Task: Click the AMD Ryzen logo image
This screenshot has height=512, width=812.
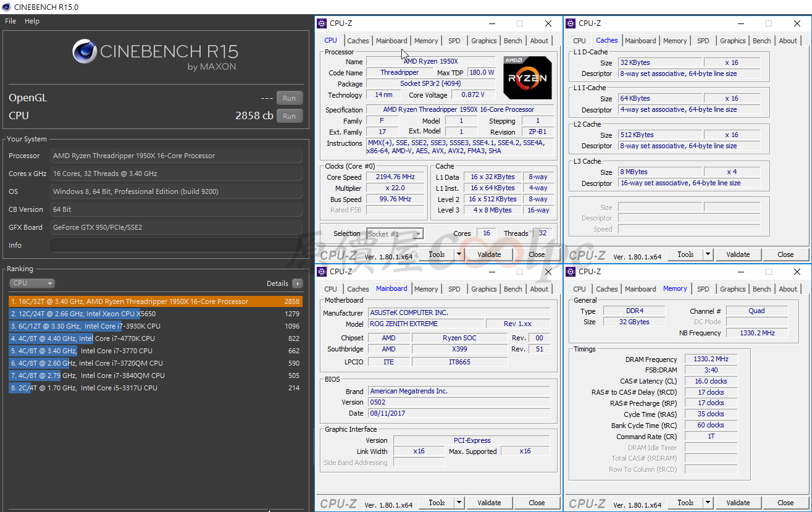Action: 527,78
